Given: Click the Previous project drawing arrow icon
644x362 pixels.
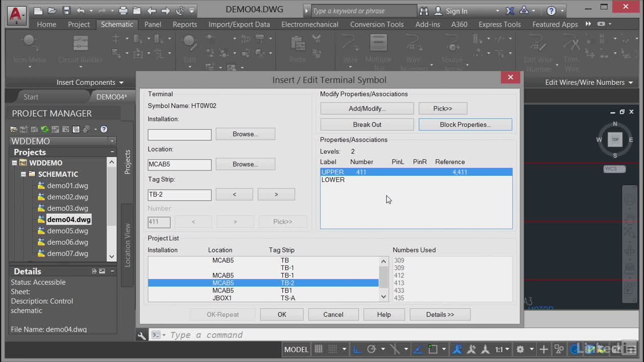Looking at the screenshot, I should (x=151, y=11).
